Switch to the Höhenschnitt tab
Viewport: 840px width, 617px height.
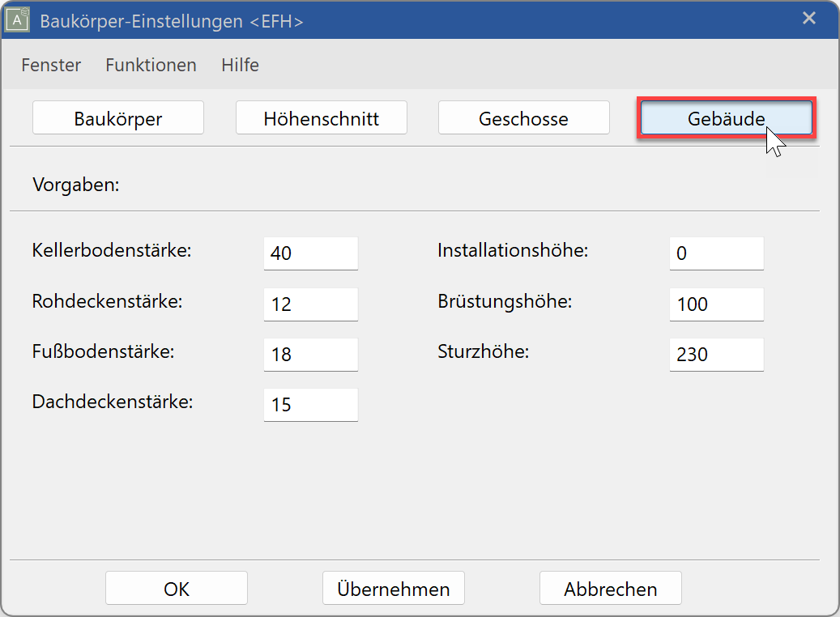pos(321,117)
